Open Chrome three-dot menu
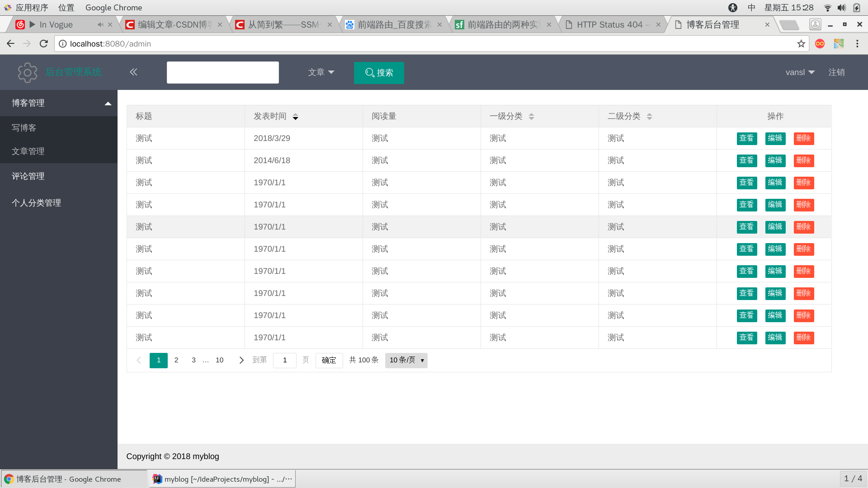The image size is (868, 488). (857, 43)
